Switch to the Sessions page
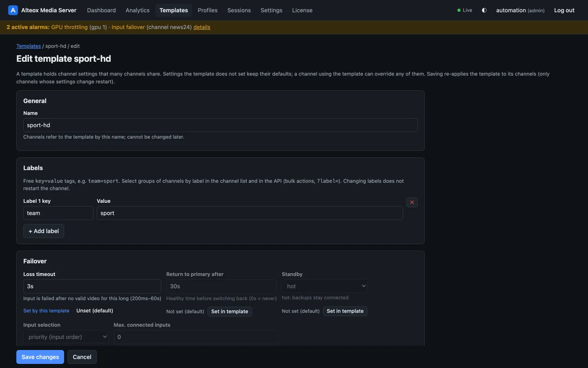This screenshot has width=588, height=368. (239, 10)
